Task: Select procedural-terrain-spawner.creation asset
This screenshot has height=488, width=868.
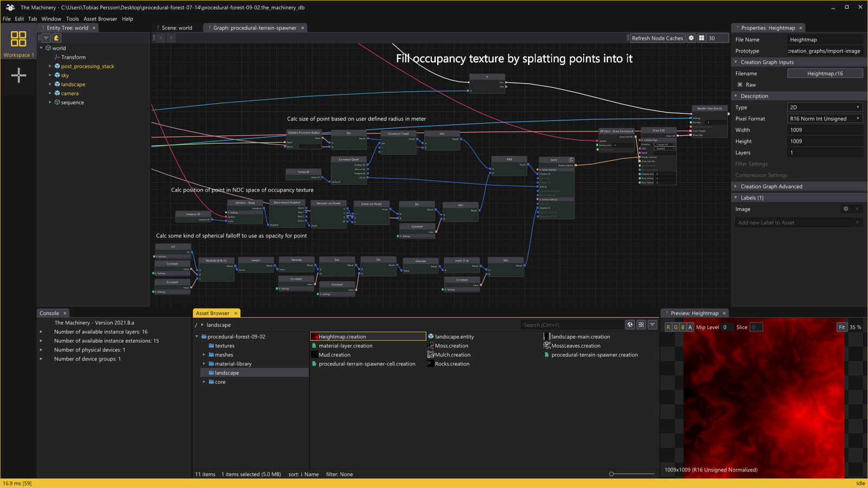Action: (x=591, y=355)
